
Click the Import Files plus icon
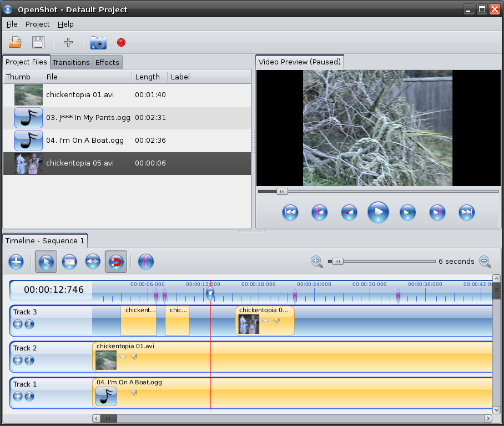pos(68,42)
